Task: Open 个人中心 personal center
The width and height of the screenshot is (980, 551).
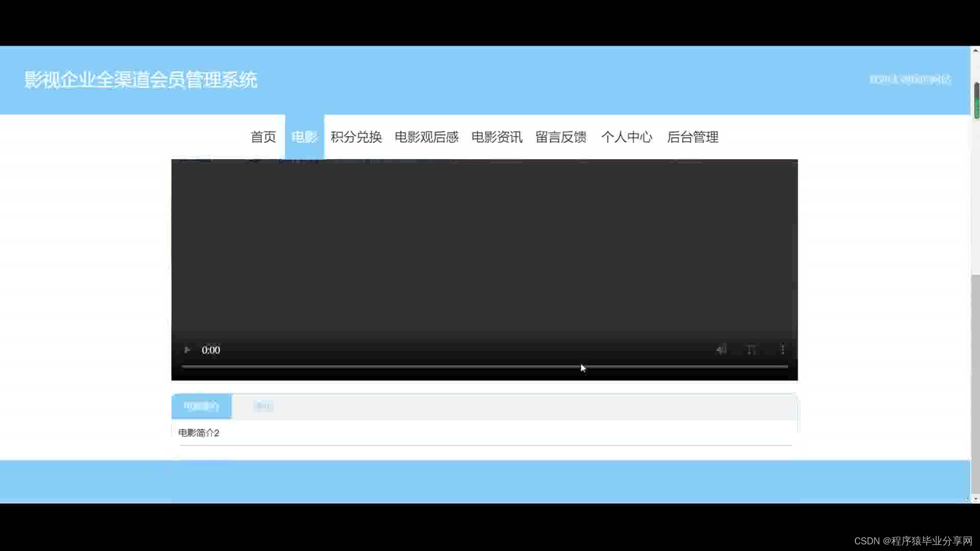Action: [626, 137]
